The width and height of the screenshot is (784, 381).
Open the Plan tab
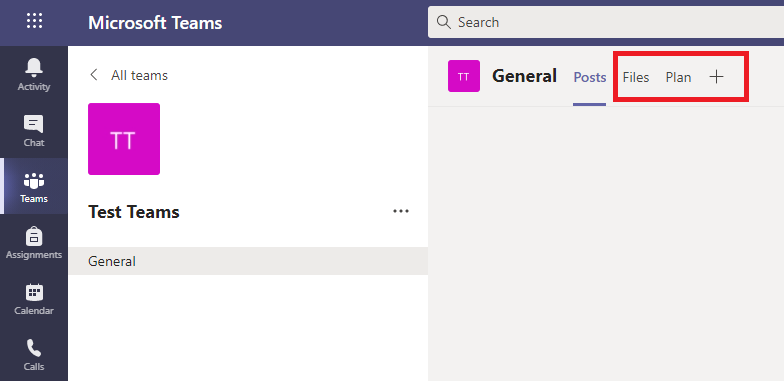(x=678, y=77)
